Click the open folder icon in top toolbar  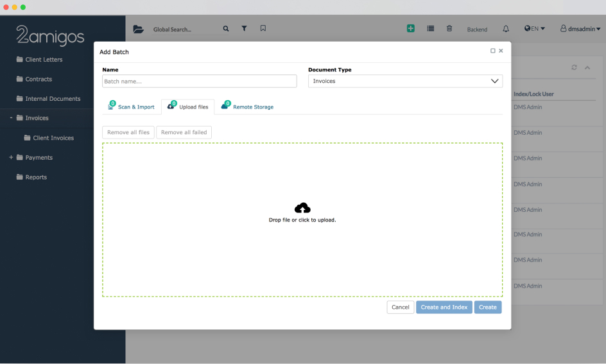138,29
